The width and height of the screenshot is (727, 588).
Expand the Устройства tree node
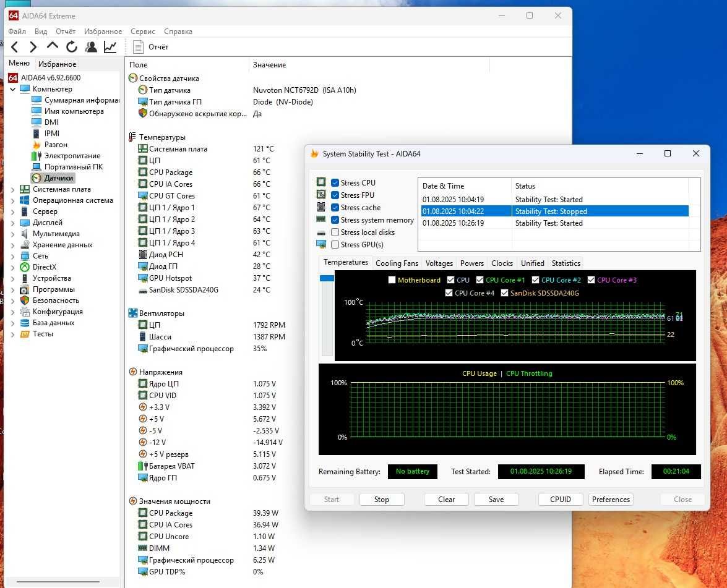pyautogui.click(x=12, y=278)
